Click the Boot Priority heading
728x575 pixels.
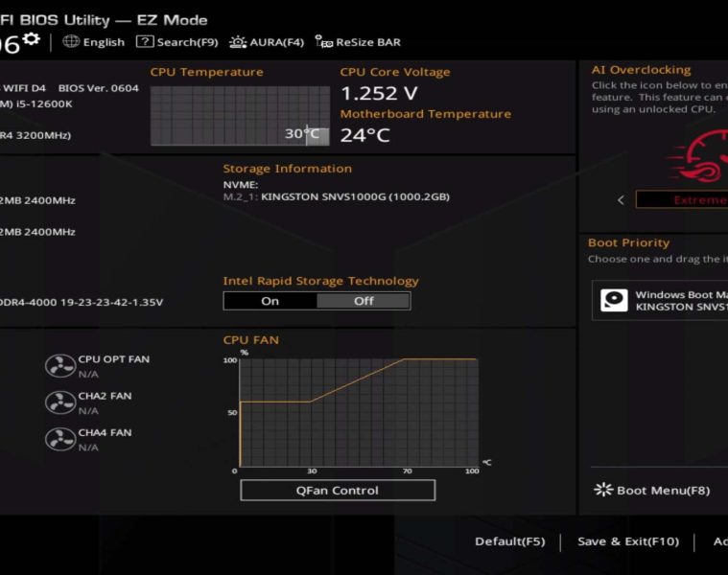pos(628,242)
